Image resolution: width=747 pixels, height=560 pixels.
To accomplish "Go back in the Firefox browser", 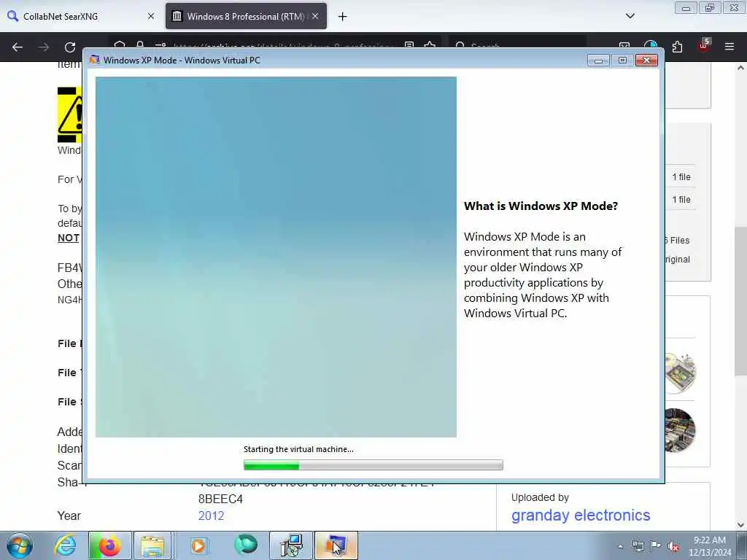I will coord(18,47).
